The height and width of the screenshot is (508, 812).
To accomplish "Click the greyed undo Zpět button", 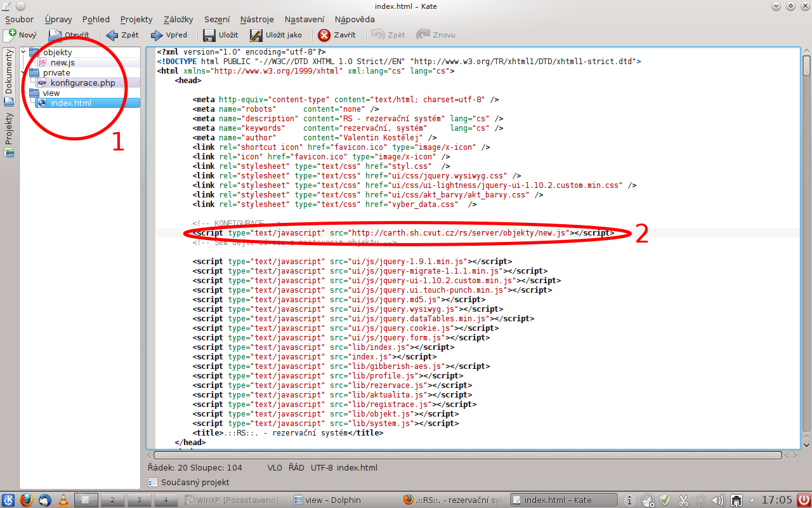I will click(388, 35).
